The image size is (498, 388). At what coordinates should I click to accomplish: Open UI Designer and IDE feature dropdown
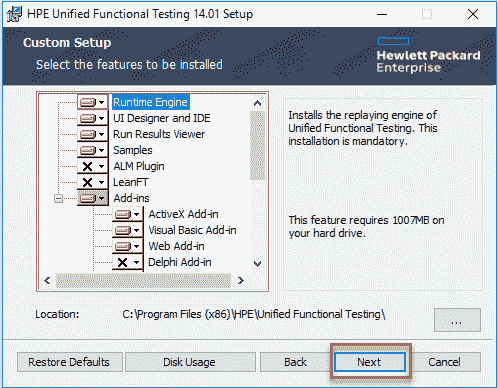click(x=93, y=118)
